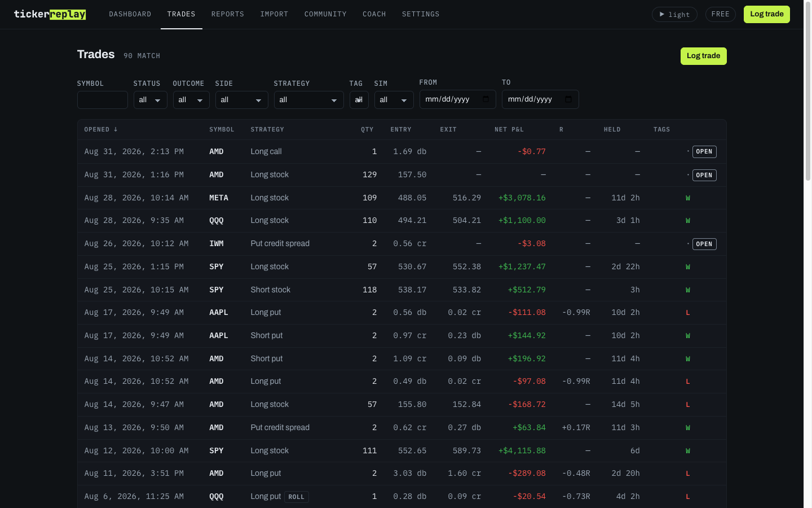This screenshot has height=508, width=812.
Task: Open the TAG filter dropdown
Action: [x=359, y=100]
